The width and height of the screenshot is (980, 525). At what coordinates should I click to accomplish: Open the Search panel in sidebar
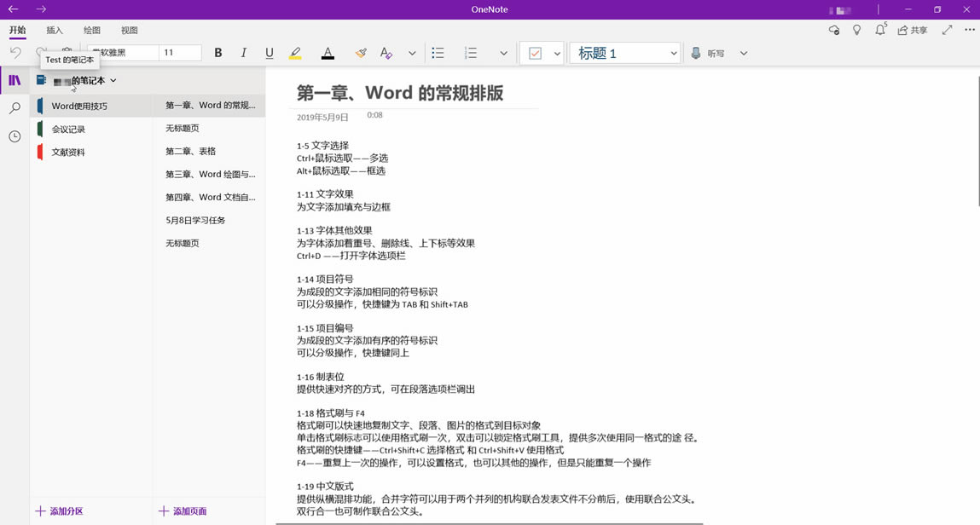tap(14, 108)
